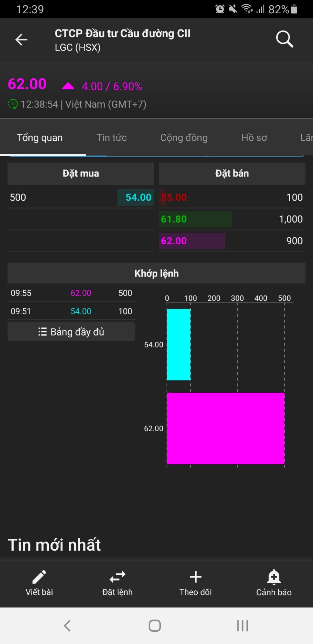The image size is (313, 644).
Task: Open Bảng đầy đủ full table
Action: tap(72, 332)
